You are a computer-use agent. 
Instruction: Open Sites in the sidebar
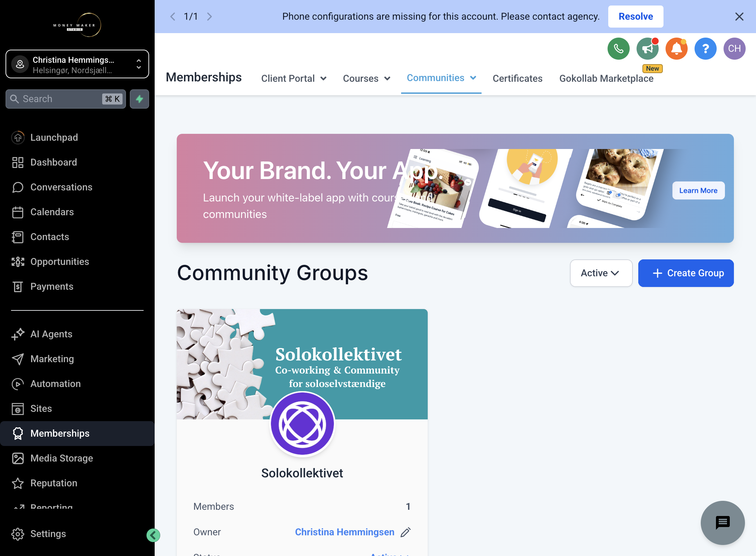pos(77,408)
